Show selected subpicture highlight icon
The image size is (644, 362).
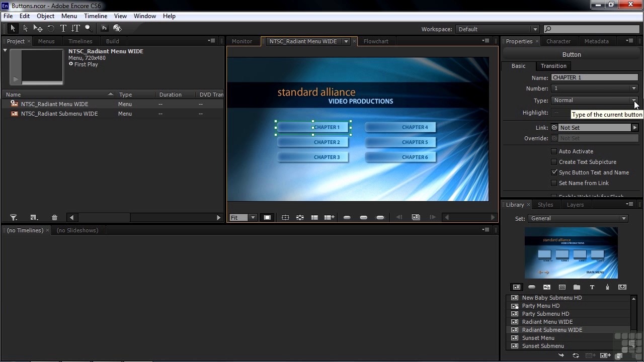point(363,217)
